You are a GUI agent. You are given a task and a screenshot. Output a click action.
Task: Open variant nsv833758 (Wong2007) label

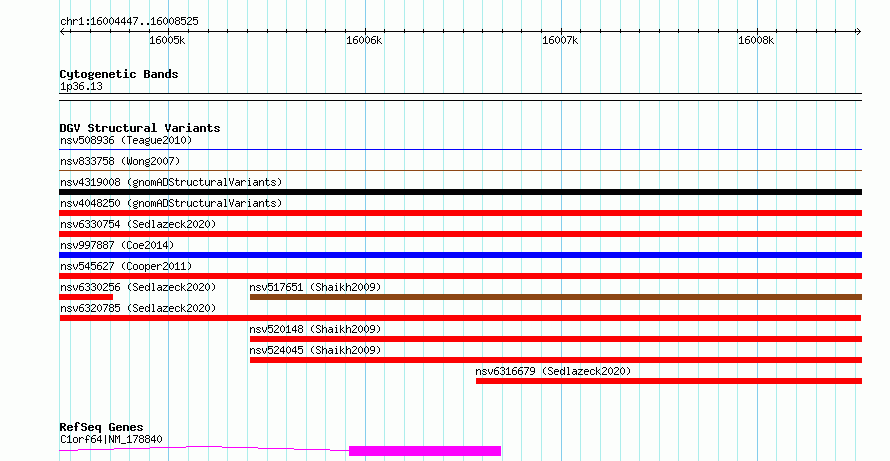pyautogui.click(x=120, y=161)
